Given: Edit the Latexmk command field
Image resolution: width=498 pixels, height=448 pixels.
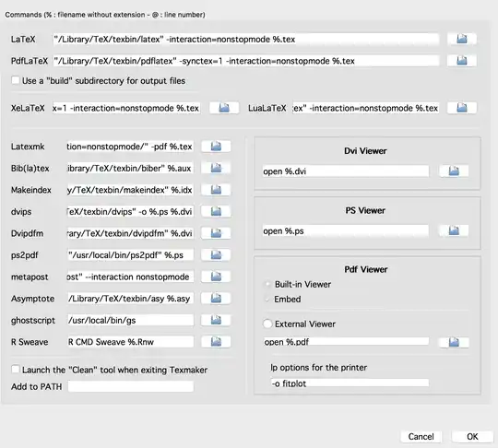Looking at the screenshot, I should pyautogui.click(x=130, y=147).
